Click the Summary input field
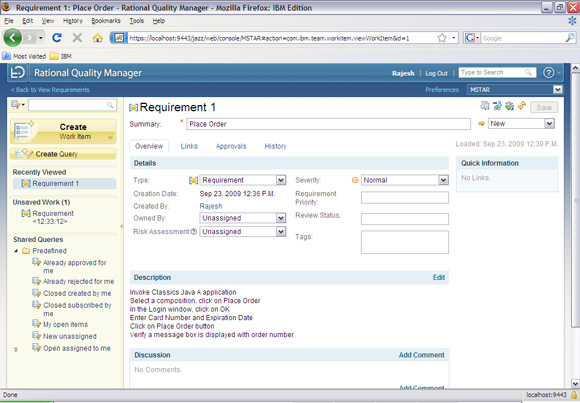580x403 pixels. click(328, 124)
